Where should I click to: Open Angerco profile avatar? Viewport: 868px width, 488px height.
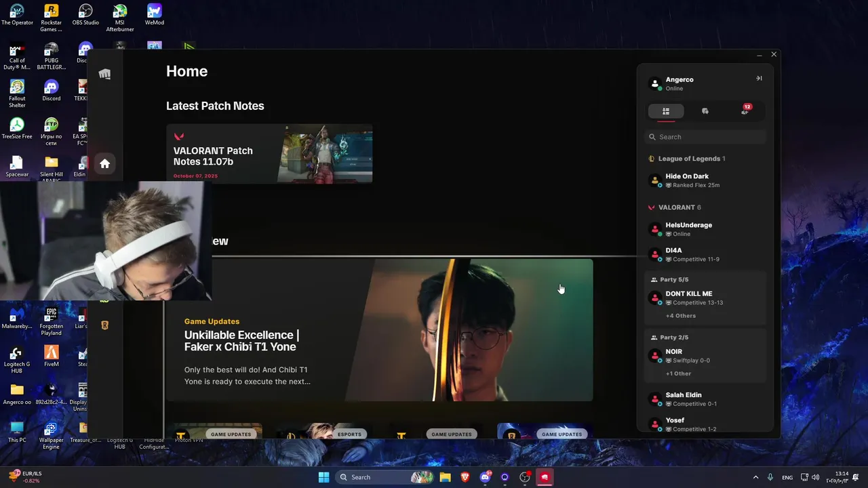coord(655,83)
